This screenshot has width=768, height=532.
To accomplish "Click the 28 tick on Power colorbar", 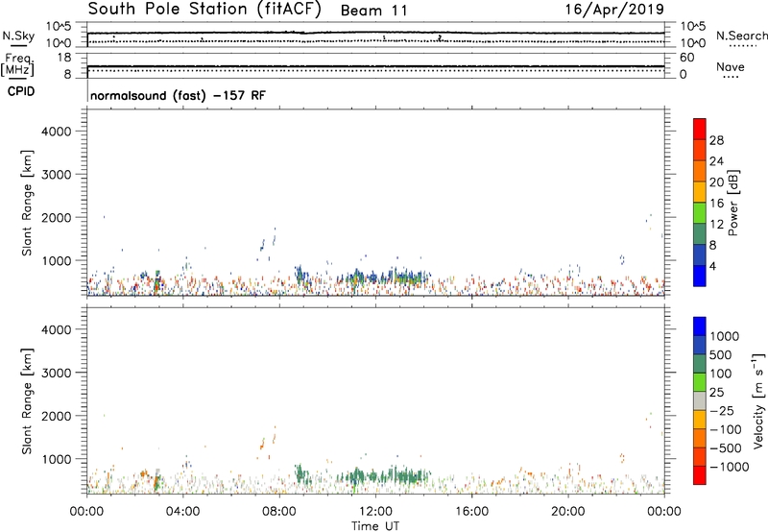I will (716, 140).
